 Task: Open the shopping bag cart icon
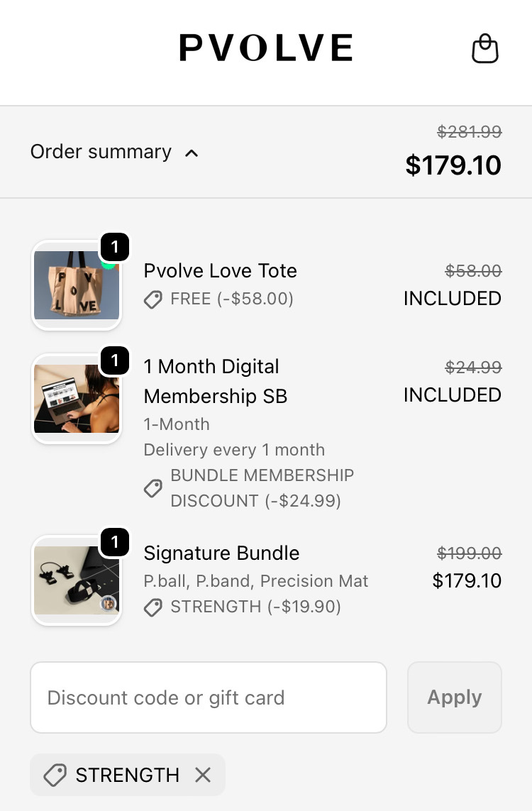coord(485,49)
